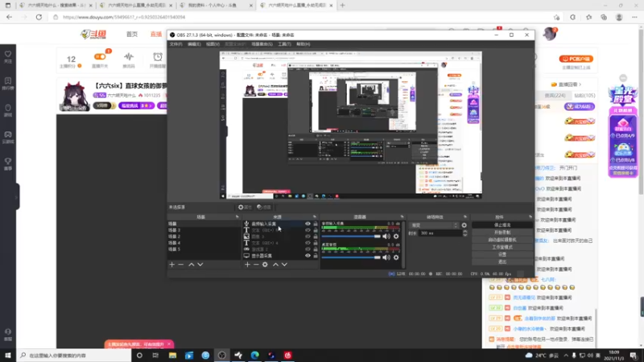Mute the first mixer audio channel speaker
This screenshot has width=644, height=362.
pyautogui.click(x=386, y=237)
